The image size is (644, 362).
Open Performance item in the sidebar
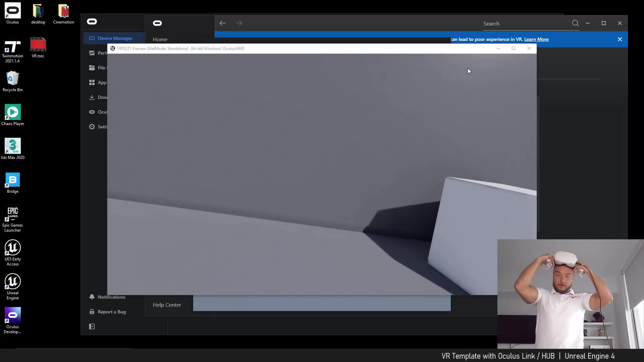98,53
